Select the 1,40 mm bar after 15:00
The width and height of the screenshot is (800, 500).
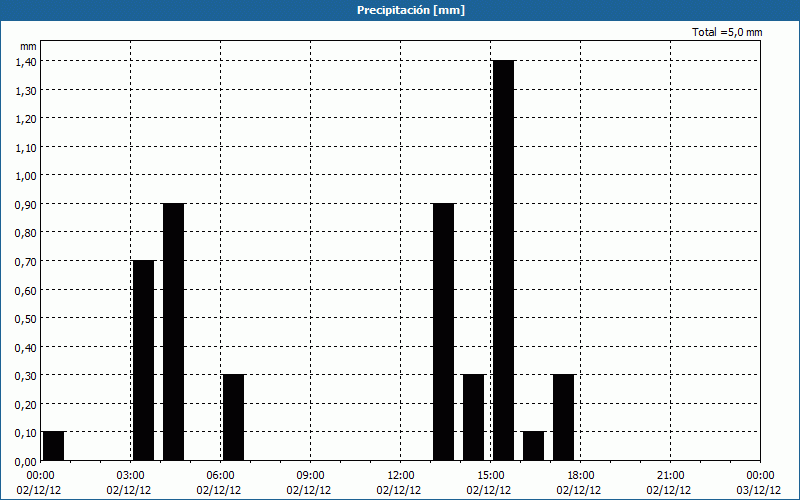[504, 260]
